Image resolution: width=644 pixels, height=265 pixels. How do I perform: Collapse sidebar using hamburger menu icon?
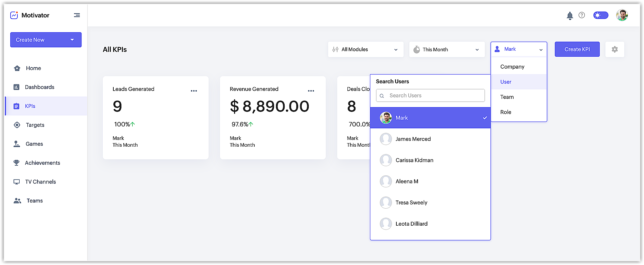coord(77,15)
